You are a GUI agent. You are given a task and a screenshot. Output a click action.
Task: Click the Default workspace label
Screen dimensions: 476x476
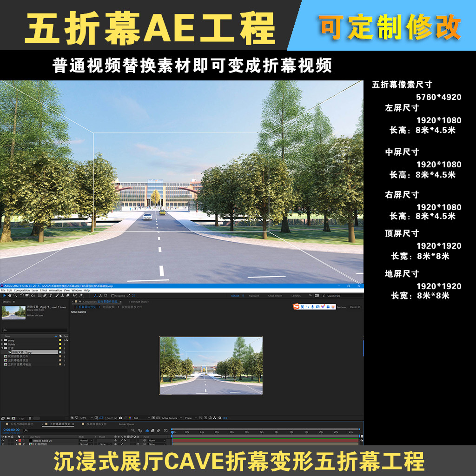tap(235, 296)
